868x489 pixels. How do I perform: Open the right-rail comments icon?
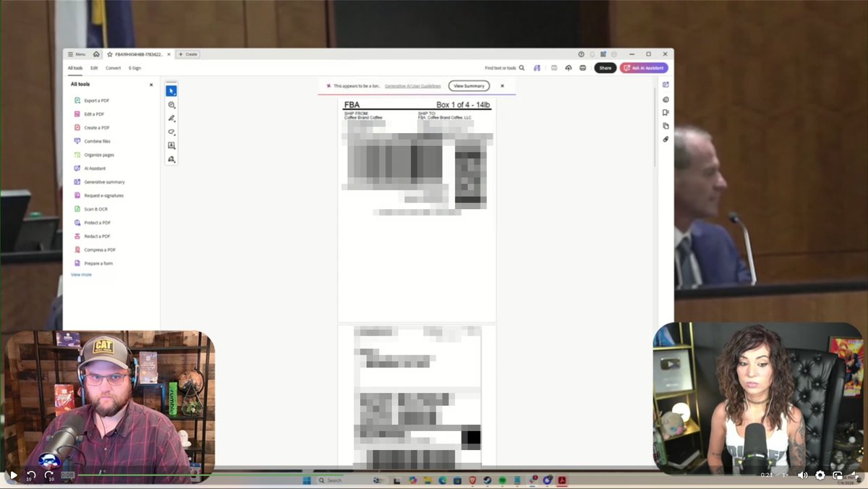(665, 99)
